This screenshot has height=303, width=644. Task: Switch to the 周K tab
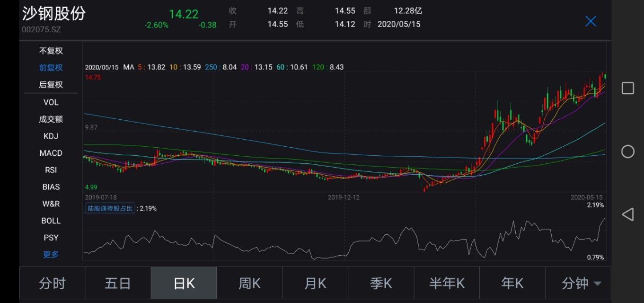point(249,283)
